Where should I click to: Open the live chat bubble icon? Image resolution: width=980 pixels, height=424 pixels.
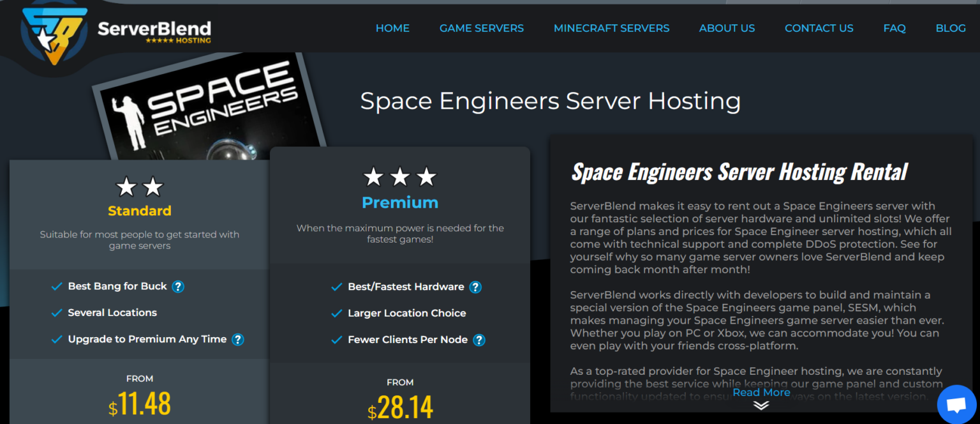tap(956, 405)
